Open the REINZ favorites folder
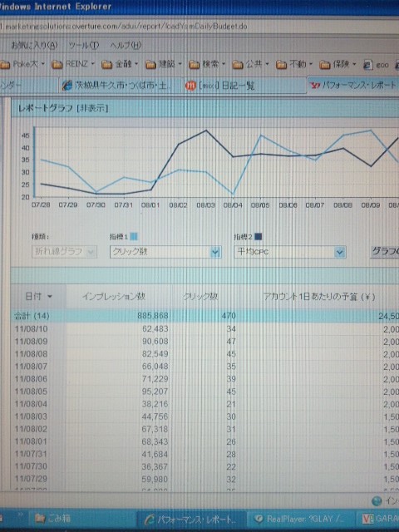This screenshot has height=532, width=399. point(72,64)
